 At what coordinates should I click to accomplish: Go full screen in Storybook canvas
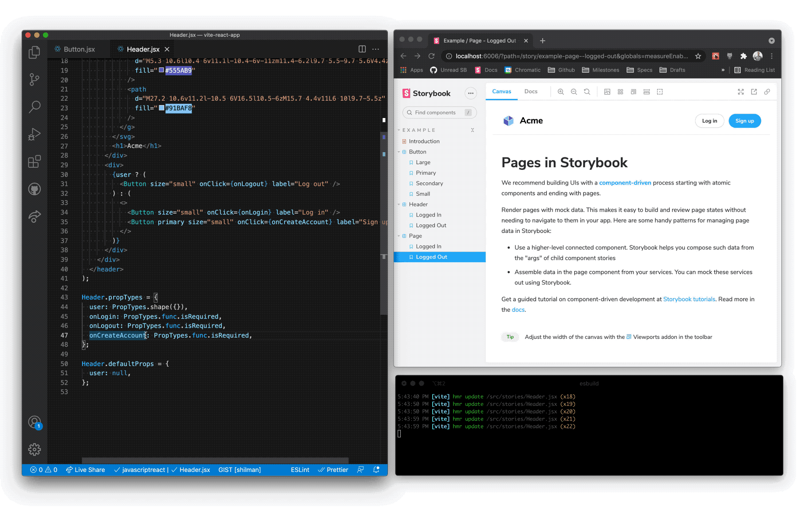(741, 92)
